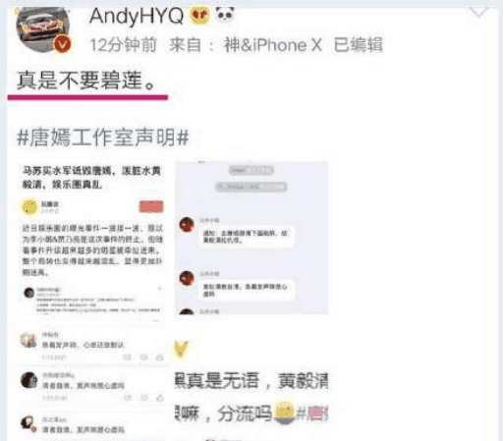Viewport: 504px width, 441px height.
Task: Click the red follow button in article
Action: click(151, 206)
